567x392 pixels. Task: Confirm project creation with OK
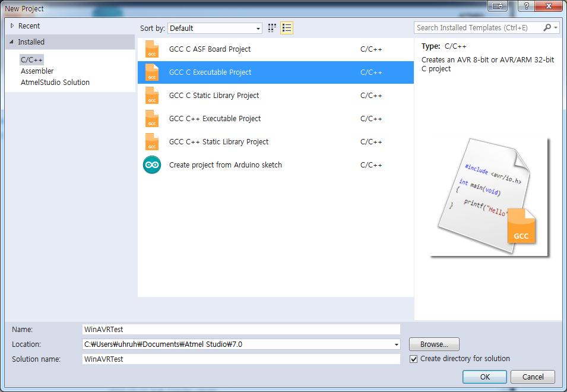coord(484,377)
